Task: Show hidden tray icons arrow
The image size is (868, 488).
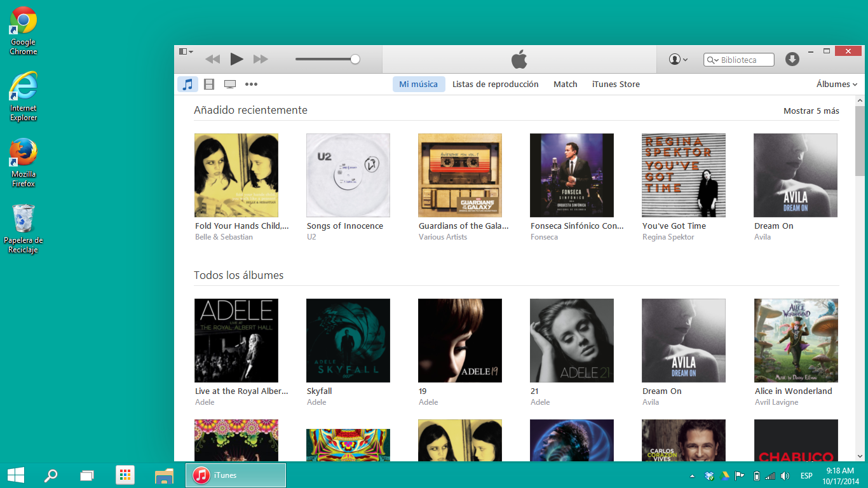Action: coord(692,476)
